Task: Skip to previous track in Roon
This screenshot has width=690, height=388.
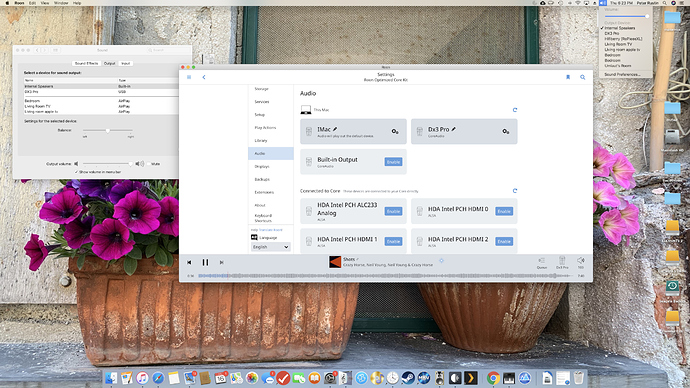Action: pyautogui.click(x=189, y=262)
